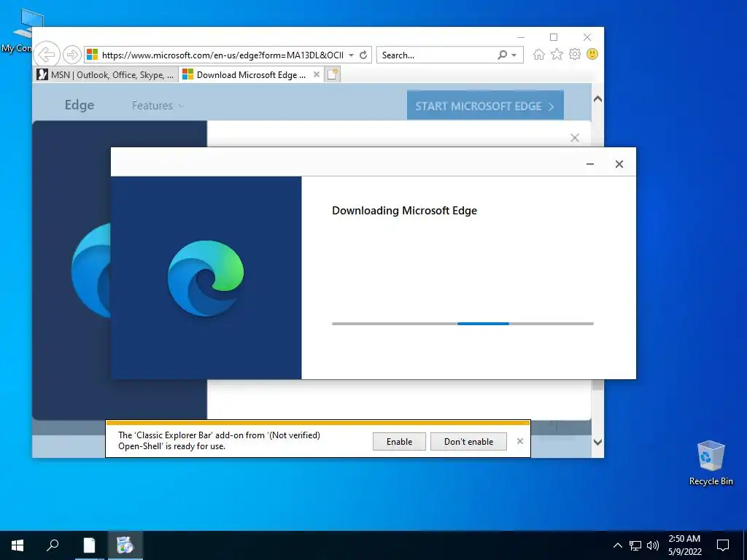This screenshot has width=747, height=560.
Task: Click the browser scrollbar up arrow
Action: click(x=597, y=99)
